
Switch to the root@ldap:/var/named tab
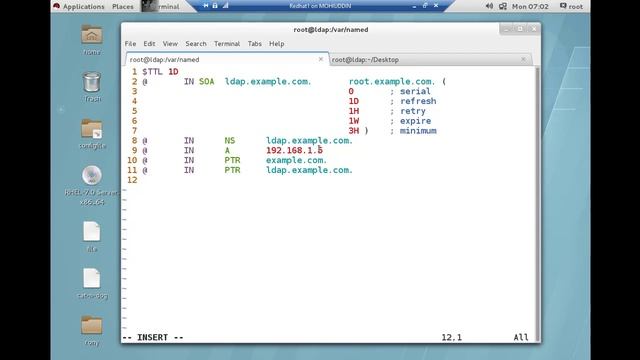coord(227,60)
